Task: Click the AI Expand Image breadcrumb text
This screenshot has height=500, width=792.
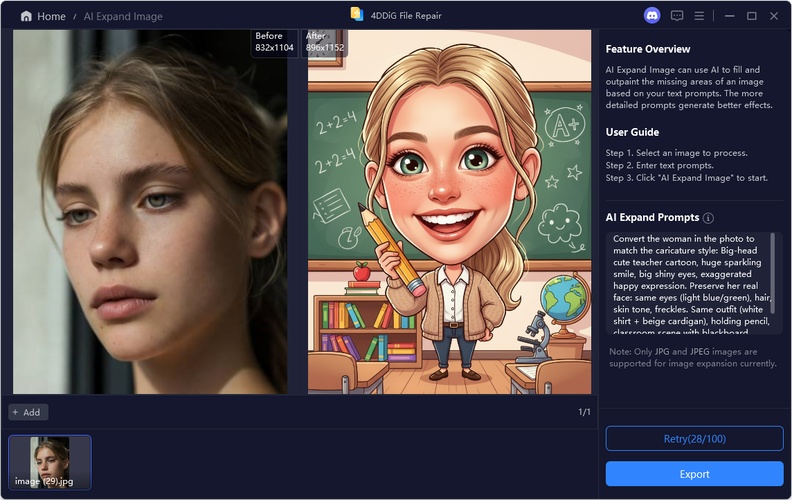Action: [123, 16]
